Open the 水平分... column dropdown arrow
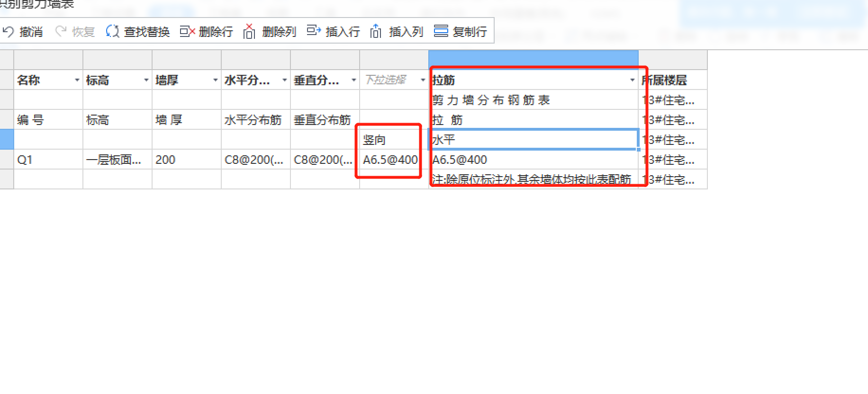868x394 pixels. [284, 80]
